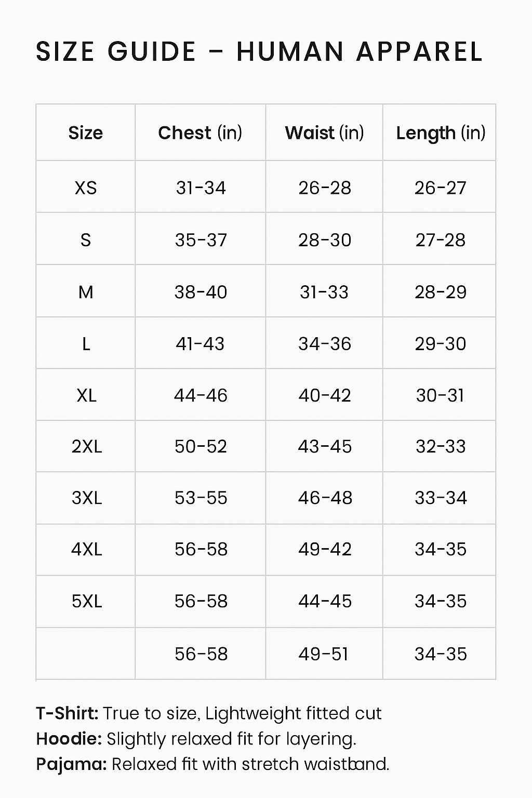Select the Chest (in) column header
Image resolution: width=532 pixels, height=798 pixels.
(x=200, y=133)
